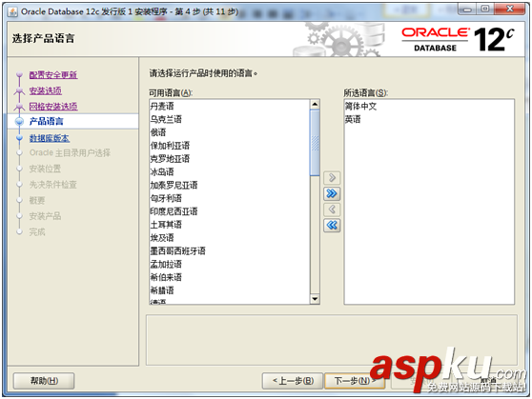This screenshot has height=399, width=532.
Task: Click the message area below language lists
Action: click(332, 340)
